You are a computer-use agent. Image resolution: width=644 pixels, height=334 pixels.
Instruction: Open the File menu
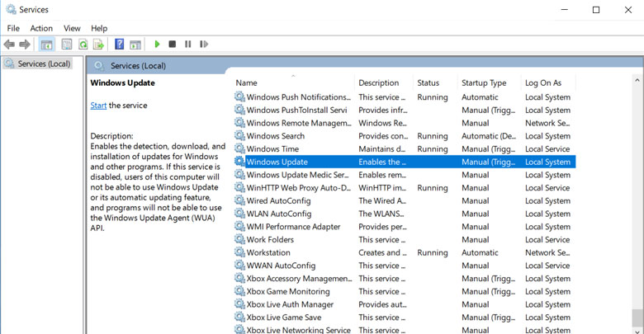[13, 28]
